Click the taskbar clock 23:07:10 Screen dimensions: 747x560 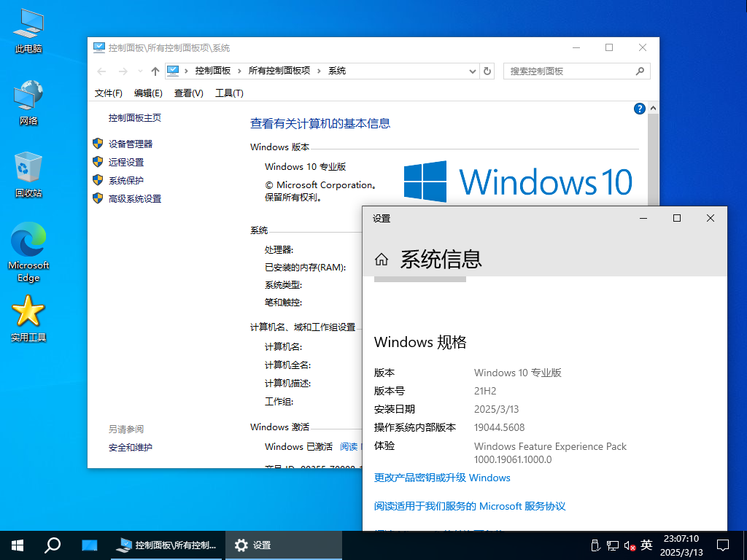pos(681,539)
